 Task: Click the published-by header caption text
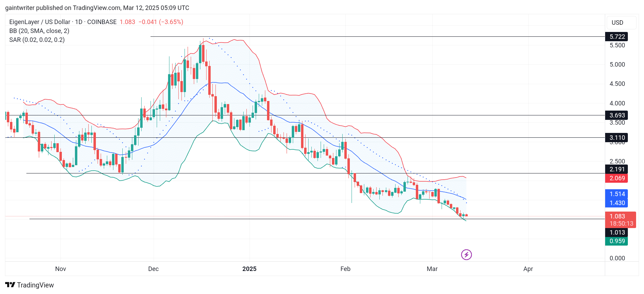pyautogui.click(x=97, y=8)
